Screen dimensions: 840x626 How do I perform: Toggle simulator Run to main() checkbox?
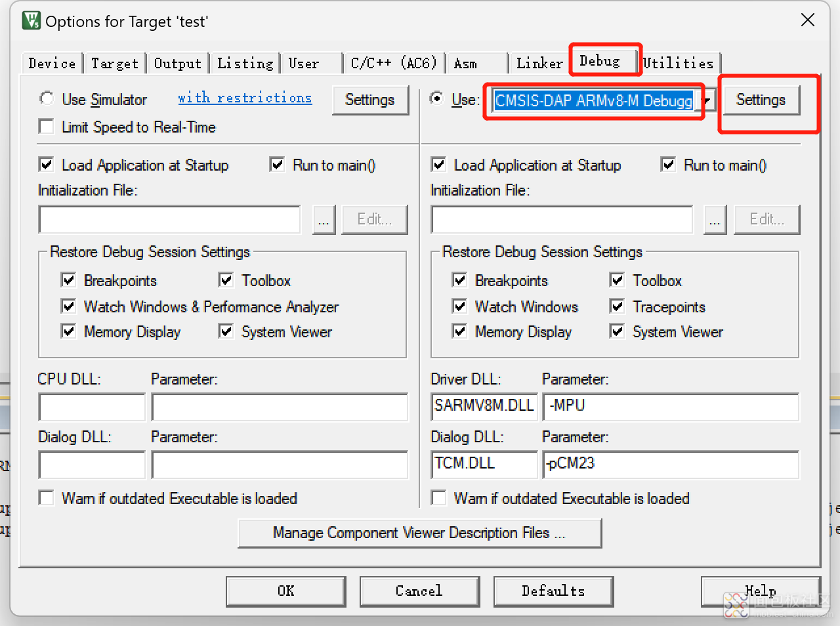(278, 165)
